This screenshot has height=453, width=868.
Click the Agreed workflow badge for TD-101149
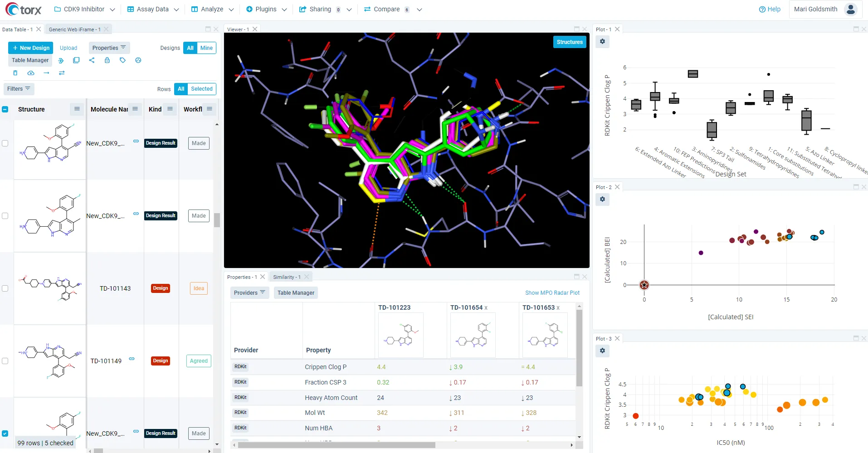[199, 361]
